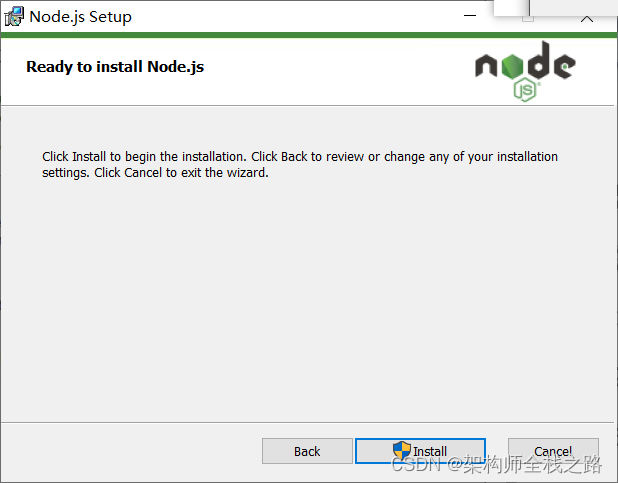Click the Install button to begin installation
618x483 pixels.
pos(420,451)
